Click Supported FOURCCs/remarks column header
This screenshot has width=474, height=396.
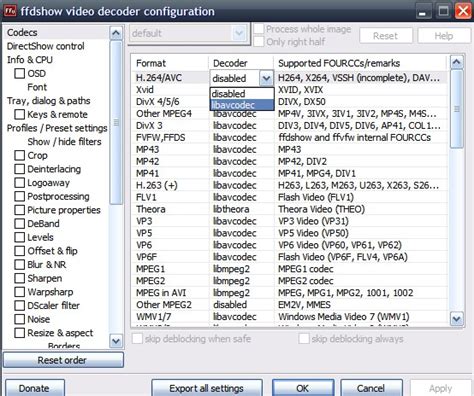[360, 63]
